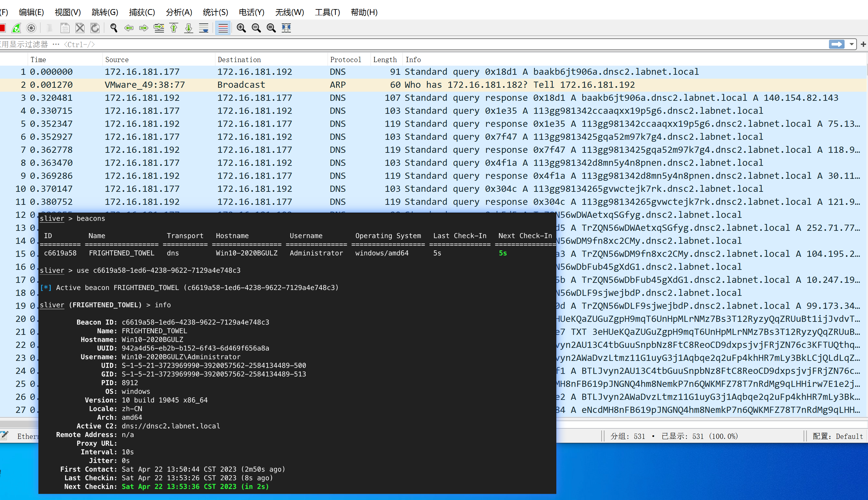
Task: Open the 统计(S) menu
Action: [215, 12]
